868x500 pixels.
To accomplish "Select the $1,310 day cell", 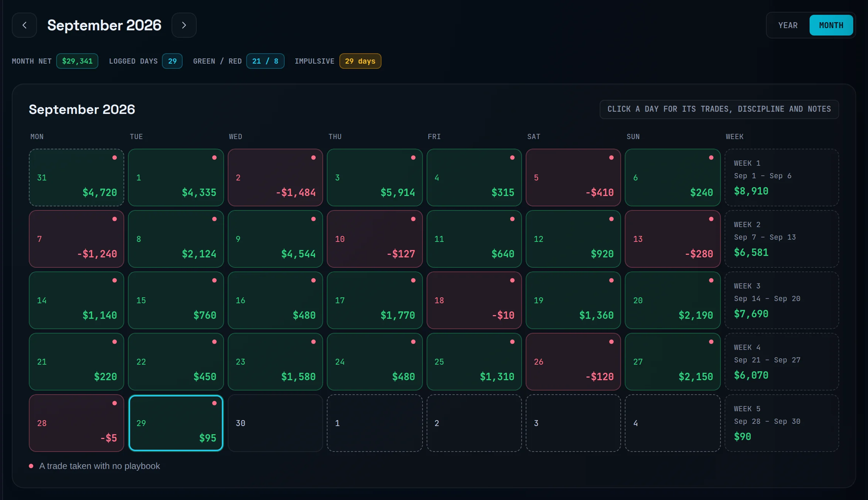I will [474, 362].
